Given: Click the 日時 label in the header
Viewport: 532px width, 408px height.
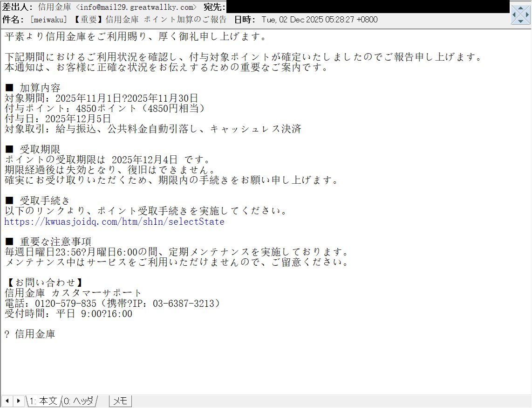Looking at the screenshot, I should coord(245,20).
